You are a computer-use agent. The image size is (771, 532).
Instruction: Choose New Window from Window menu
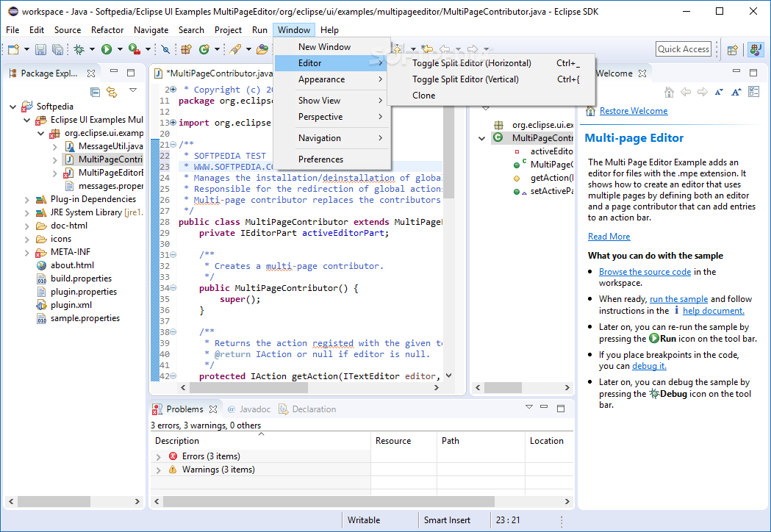pyautogui.click(x=332, y=47)
